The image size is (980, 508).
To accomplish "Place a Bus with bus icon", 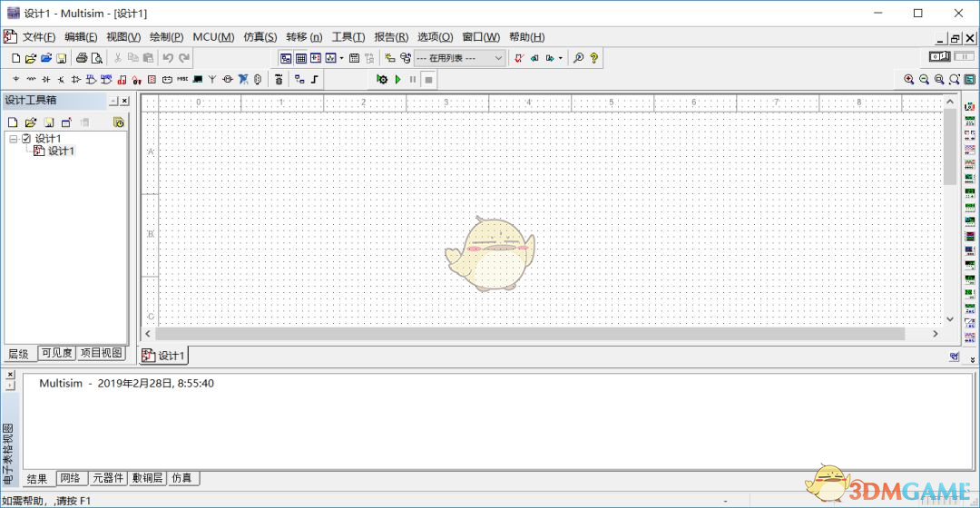I will 314,79.
